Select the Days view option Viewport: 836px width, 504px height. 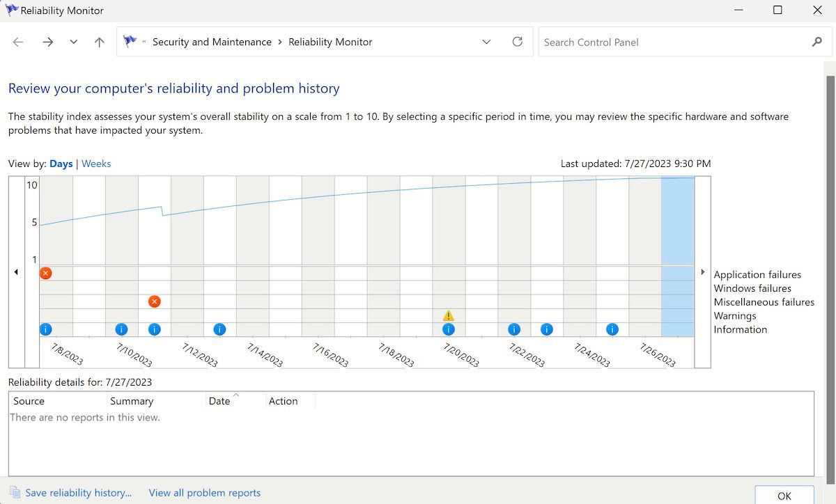pos(61,164)
